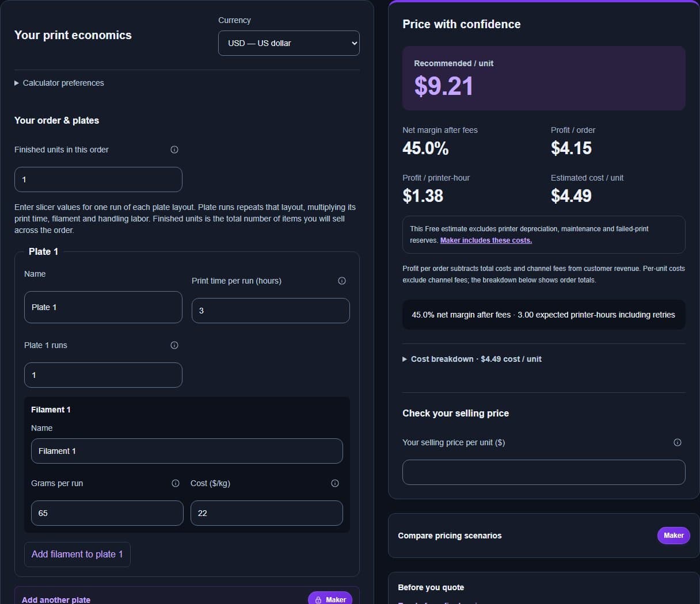The width and height of the screenshot is (700, 604).
Task: Click the Grams per run field showing 65
Action: (107, 513)
